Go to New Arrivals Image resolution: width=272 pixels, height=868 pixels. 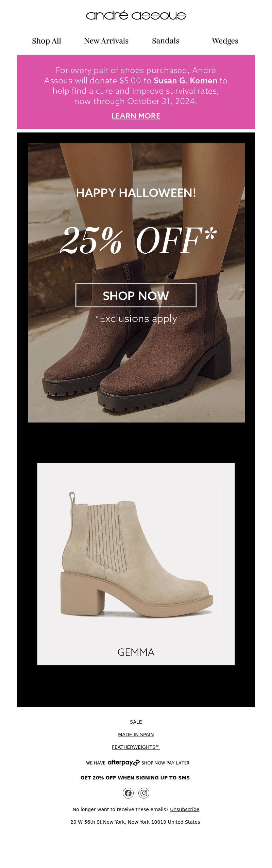[106, 41]
